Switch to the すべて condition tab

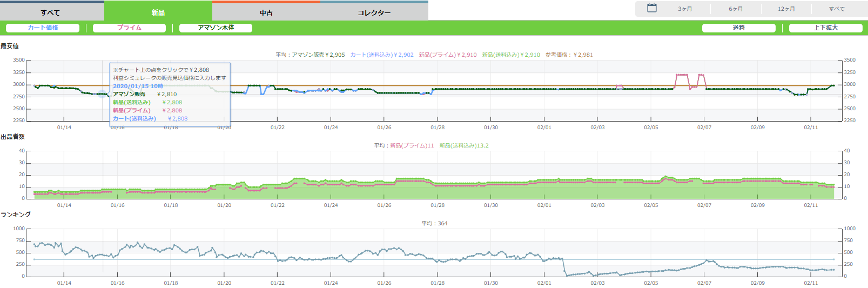(x=50, y=12)
